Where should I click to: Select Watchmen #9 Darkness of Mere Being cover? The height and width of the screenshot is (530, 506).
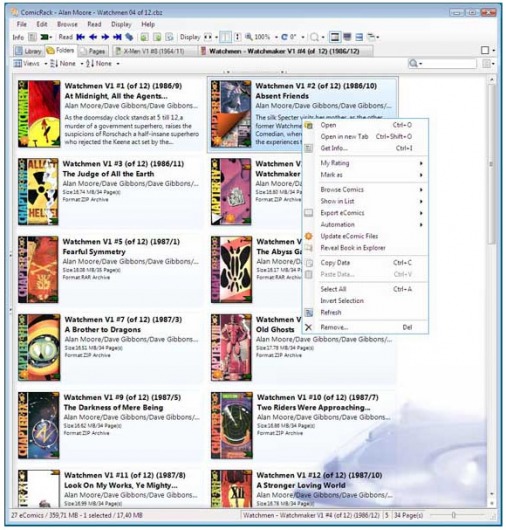click(x=39, y=425)
